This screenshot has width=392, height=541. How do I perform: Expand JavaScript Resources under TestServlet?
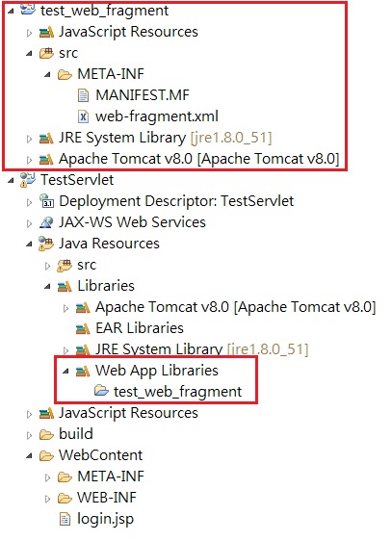29,414
